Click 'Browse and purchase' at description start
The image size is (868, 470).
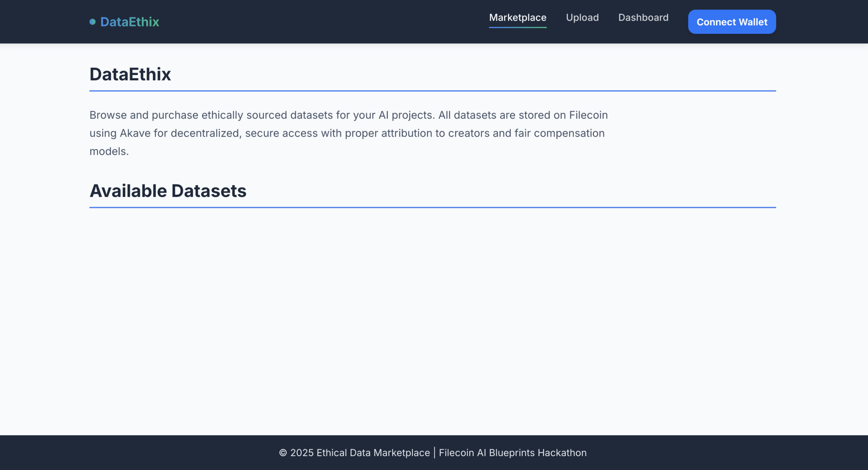tap(143, 115)
